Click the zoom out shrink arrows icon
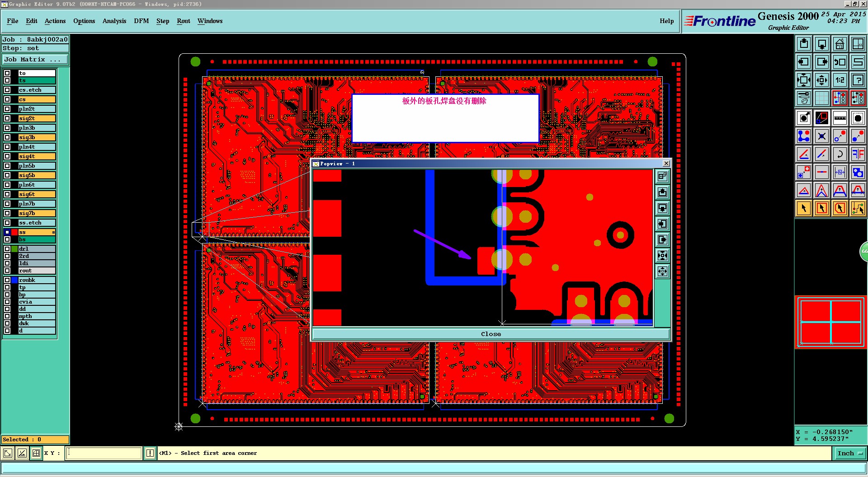This screenshot has width=868, height=477. tap(822, 80)
